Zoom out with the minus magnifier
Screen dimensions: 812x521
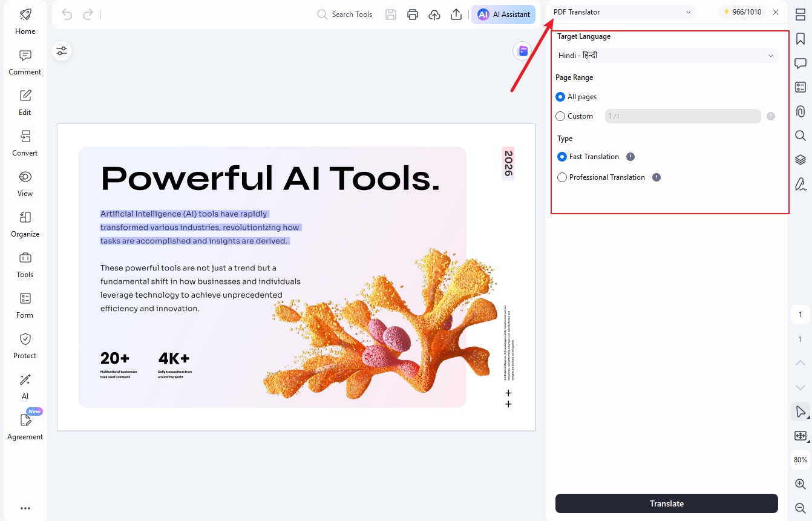coord(801,508)
